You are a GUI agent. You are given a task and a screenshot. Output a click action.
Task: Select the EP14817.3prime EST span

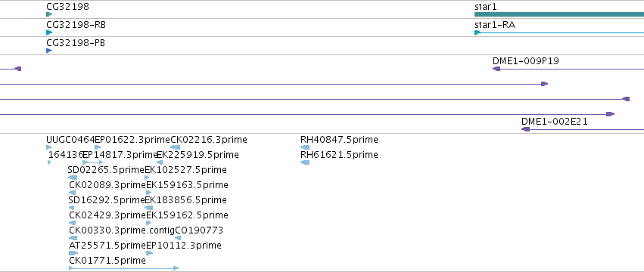click(x=93, y=162)
